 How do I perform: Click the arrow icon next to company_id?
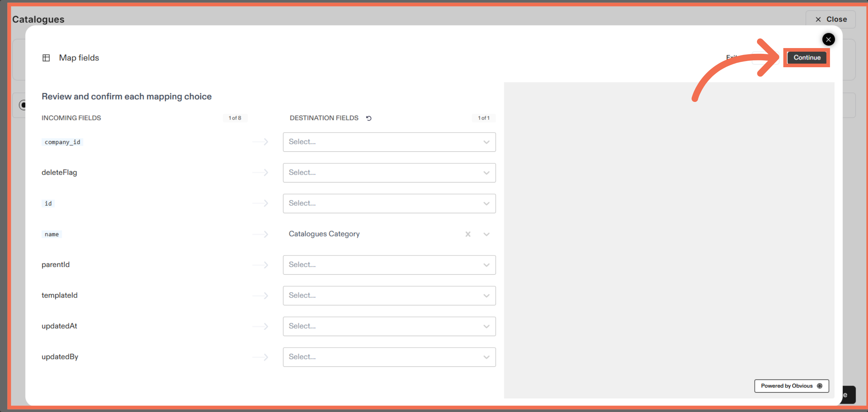(x=260, y=142)
